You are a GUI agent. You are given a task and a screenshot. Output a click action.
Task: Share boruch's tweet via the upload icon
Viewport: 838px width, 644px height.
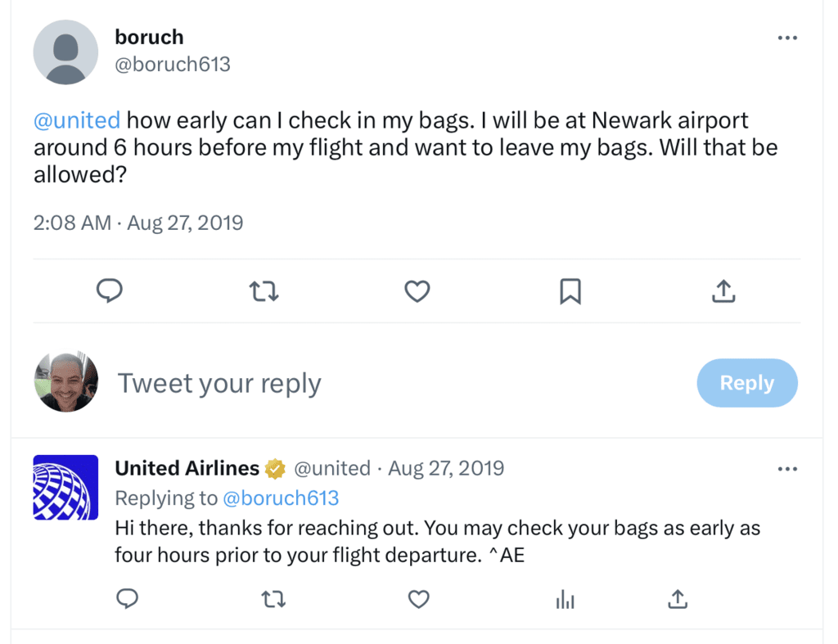723,290
